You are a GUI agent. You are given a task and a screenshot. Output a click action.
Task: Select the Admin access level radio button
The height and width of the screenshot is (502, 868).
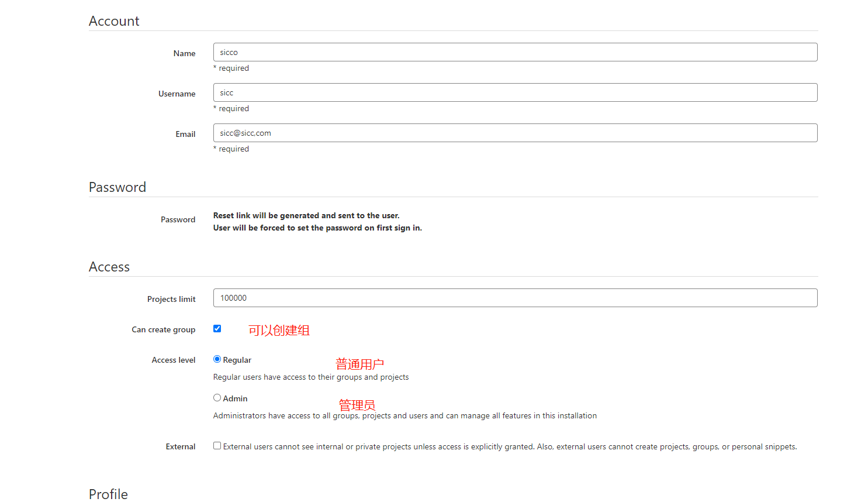(x=217, y=397)
